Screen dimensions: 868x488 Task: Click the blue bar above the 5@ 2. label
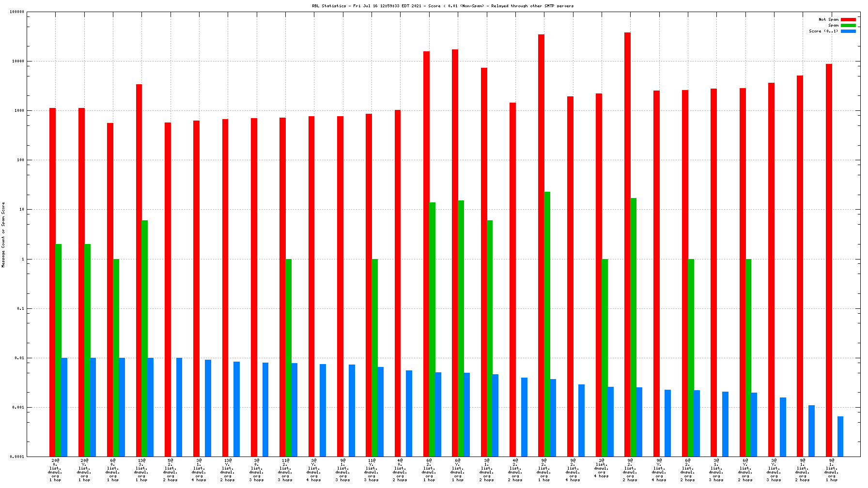click(179, 407)
